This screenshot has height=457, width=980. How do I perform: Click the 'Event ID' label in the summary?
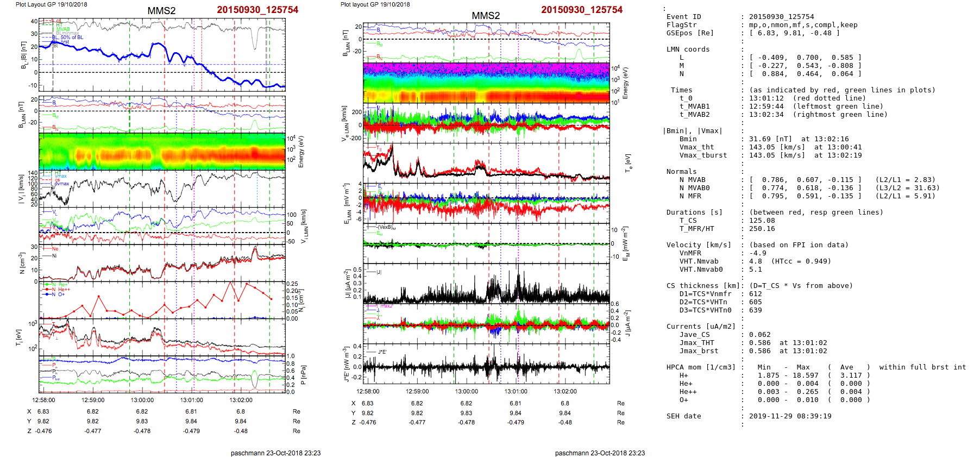click(684, 17)
